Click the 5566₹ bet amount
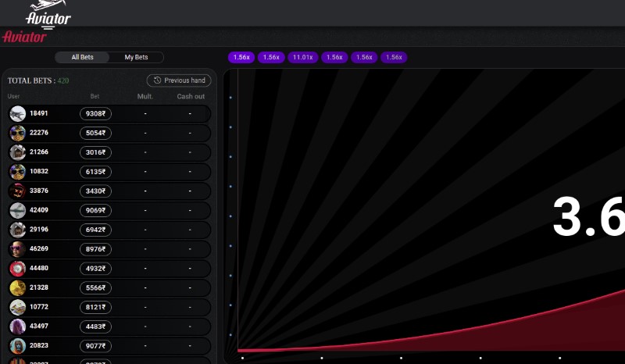This screenshot has height=364, width=625. [95, 288]
